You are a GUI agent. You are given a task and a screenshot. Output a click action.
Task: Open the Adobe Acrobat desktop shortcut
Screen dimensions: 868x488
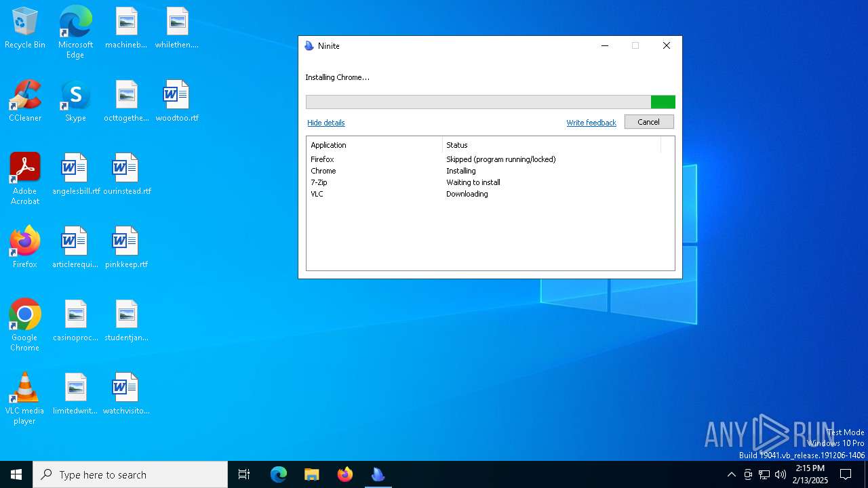click(25, 179)
